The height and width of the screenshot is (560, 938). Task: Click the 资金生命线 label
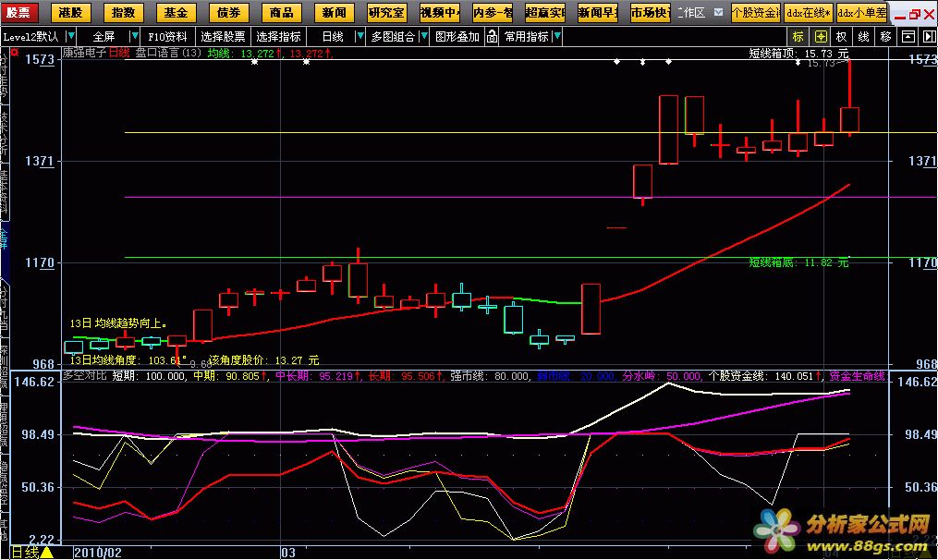[856, 376]
